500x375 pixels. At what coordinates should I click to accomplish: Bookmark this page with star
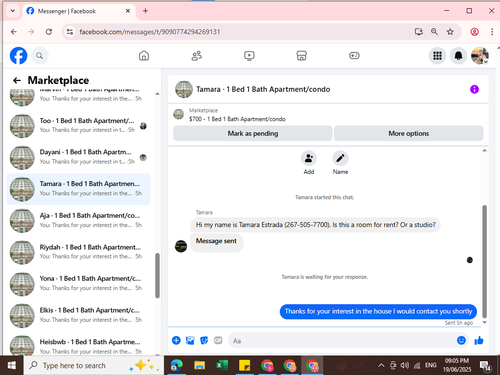(450, 32)
